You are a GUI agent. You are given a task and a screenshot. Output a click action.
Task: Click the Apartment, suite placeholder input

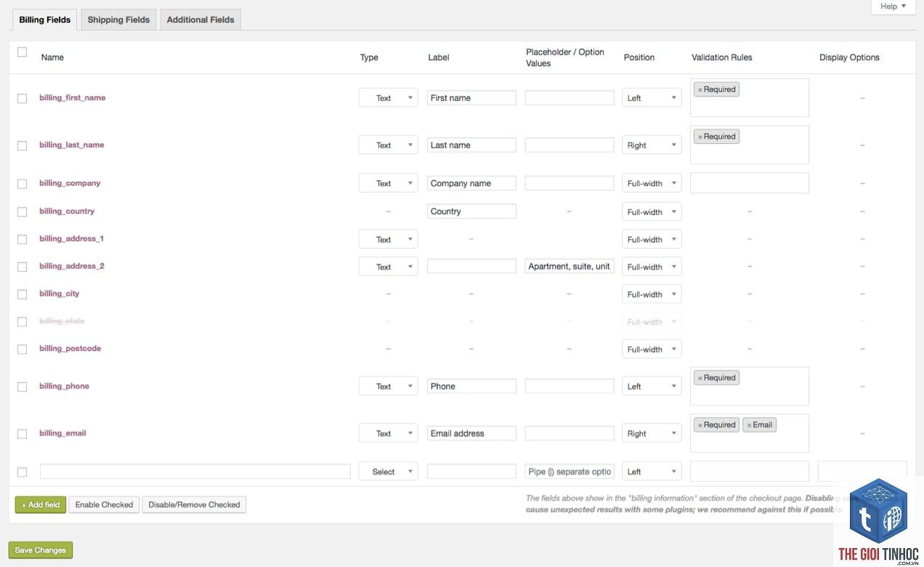pos(570,266)
